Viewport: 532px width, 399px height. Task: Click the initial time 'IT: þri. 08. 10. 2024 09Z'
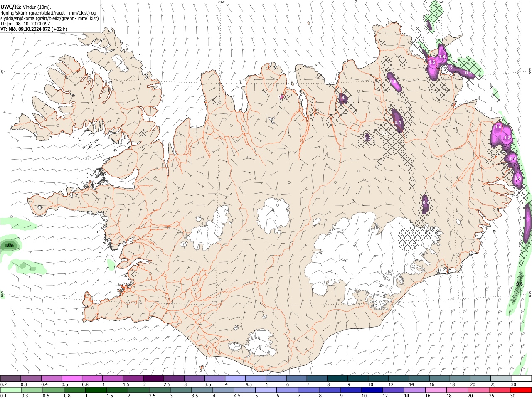click(26, 24)
